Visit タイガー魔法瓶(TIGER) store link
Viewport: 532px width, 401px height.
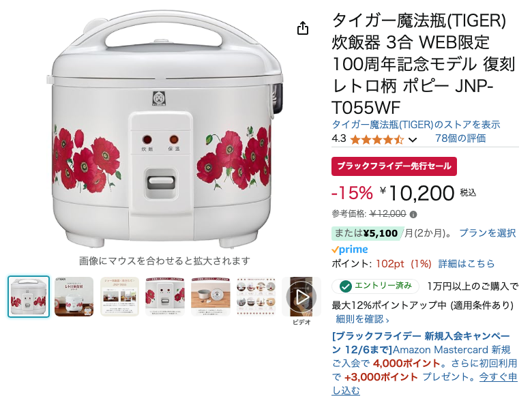(x=415, y=125)
